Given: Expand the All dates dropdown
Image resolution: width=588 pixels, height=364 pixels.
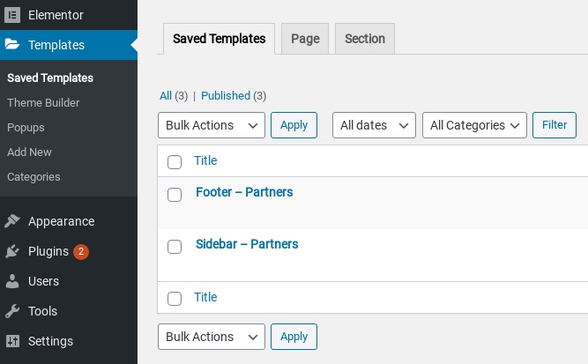Looking at the screenshot, I should (x=374, y=125).
